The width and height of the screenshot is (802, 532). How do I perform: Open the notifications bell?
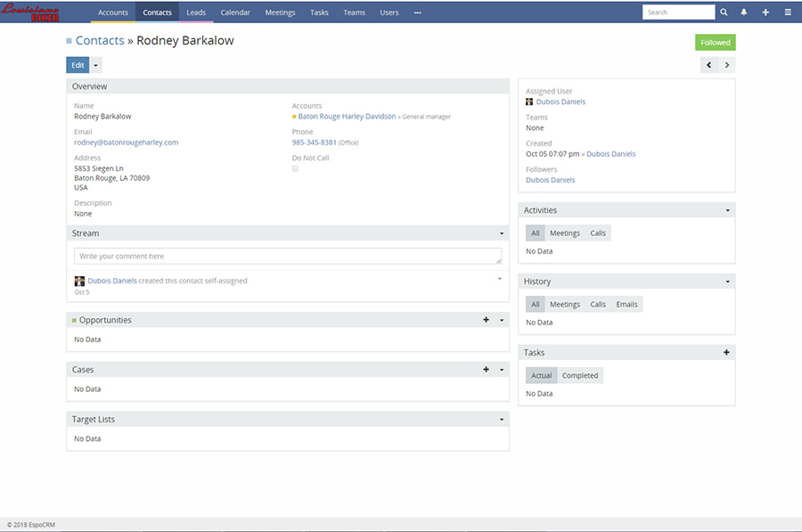(744, 12)
